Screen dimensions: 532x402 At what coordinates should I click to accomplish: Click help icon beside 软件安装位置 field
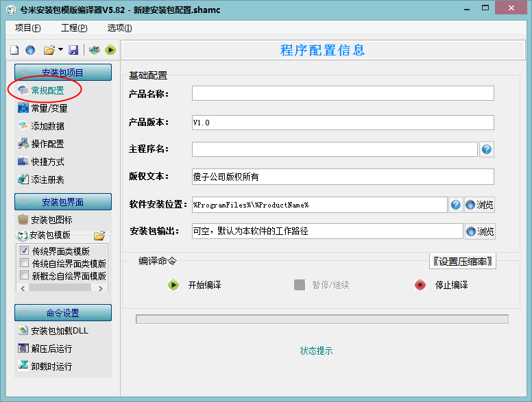click(456, 205)
